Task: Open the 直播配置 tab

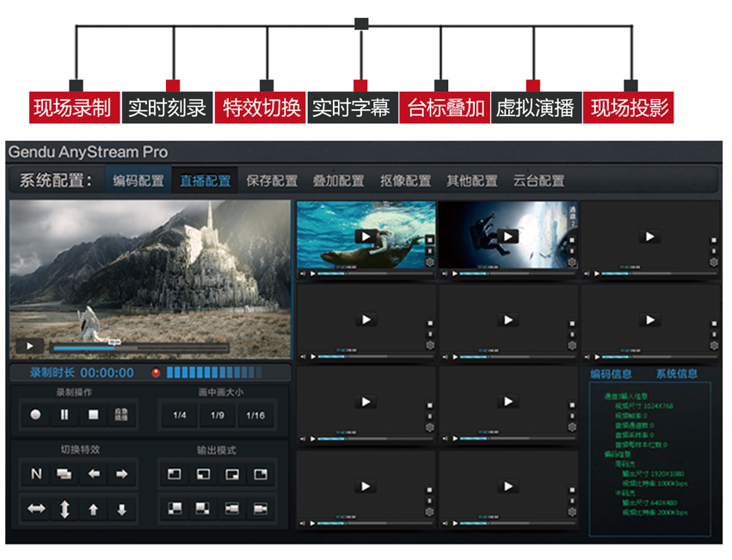Action: tap(206, 181)
